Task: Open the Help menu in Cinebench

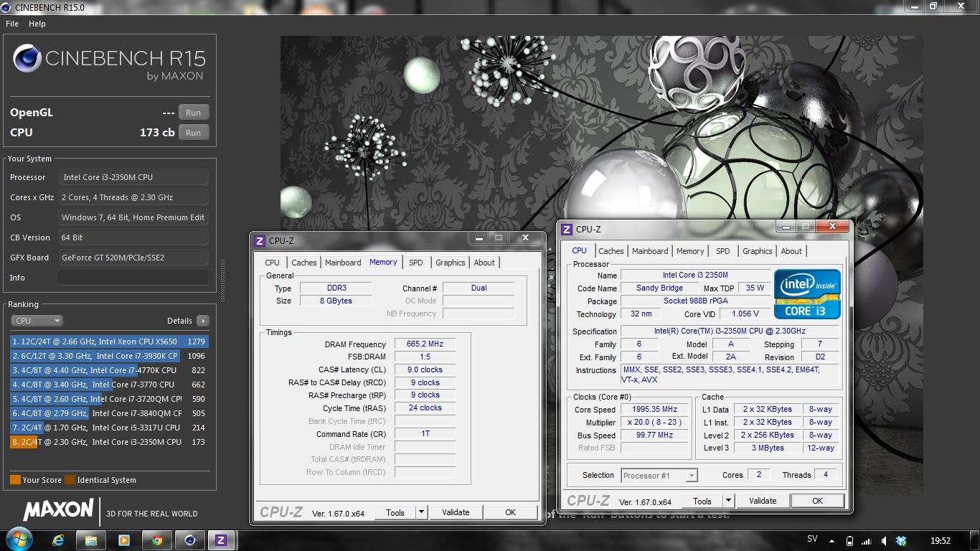Action: coord(37,24)
